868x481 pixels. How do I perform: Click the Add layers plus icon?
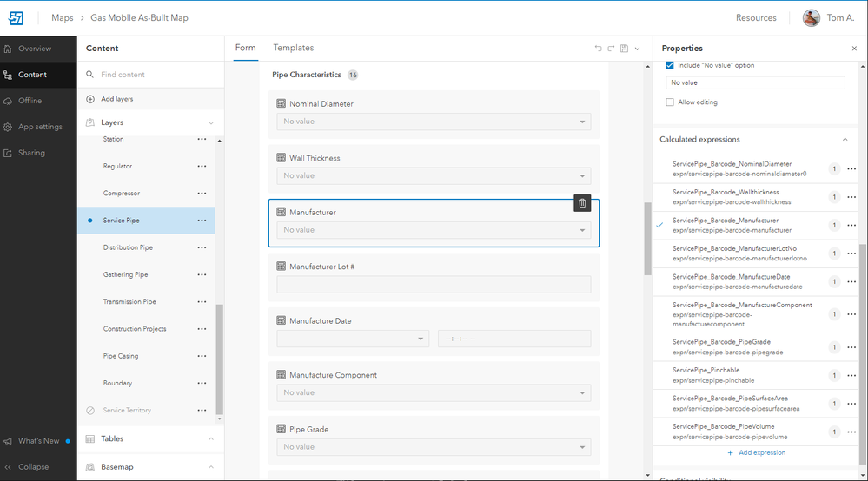[90, 99]
